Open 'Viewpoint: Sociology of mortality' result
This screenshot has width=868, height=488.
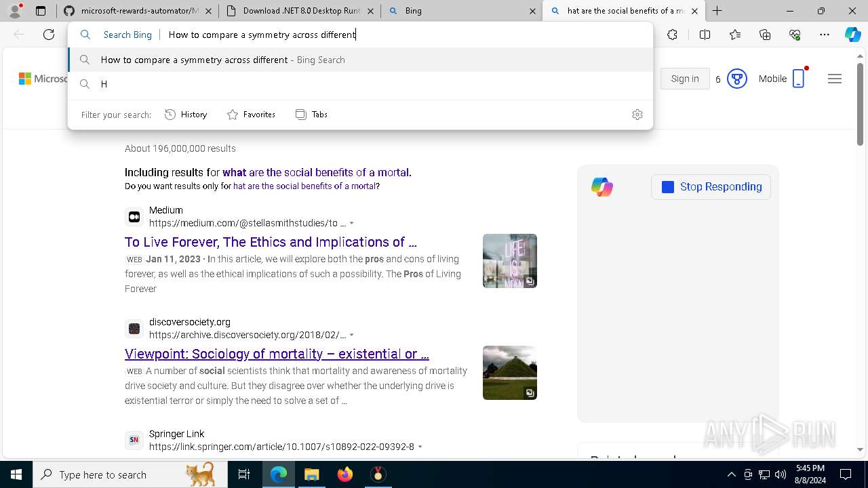pos(277,354)
